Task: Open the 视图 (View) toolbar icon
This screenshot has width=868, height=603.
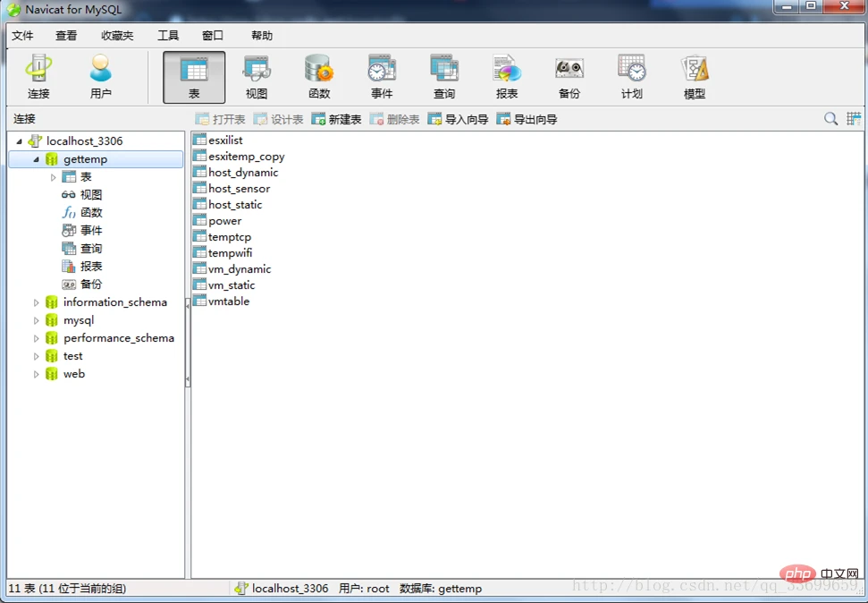Action: tap(257, 78)
